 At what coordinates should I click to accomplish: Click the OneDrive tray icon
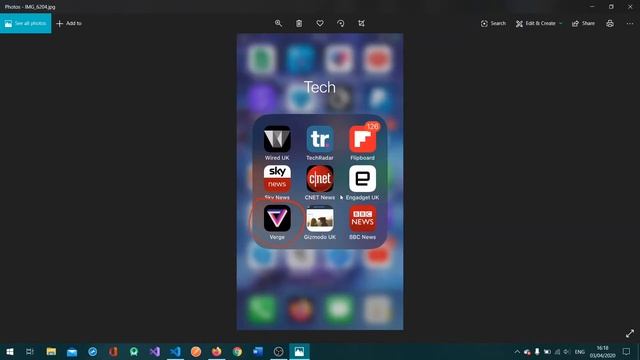click(x=527, y=351)
